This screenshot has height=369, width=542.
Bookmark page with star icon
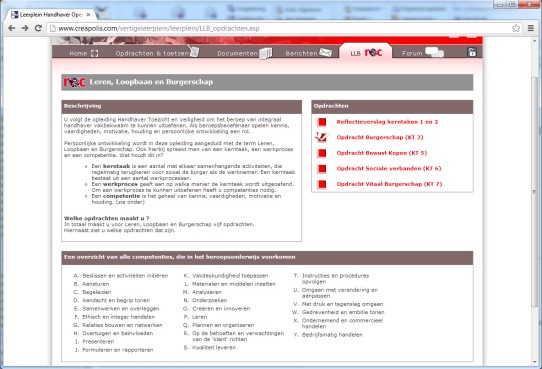516,28
